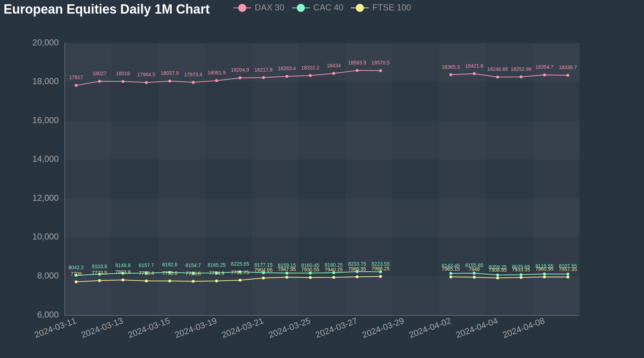Click x-axis date 2024-04-02

(430, 328)
